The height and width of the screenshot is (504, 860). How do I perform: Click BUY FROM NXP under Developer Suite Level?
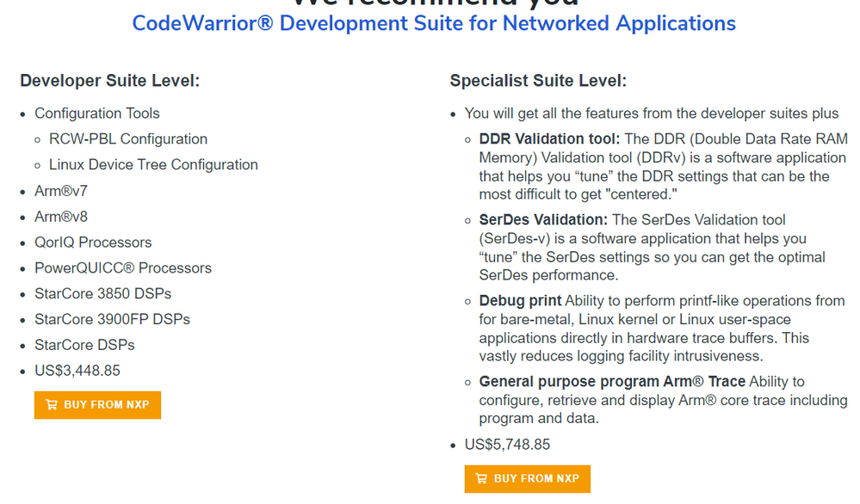coord(97,404)
